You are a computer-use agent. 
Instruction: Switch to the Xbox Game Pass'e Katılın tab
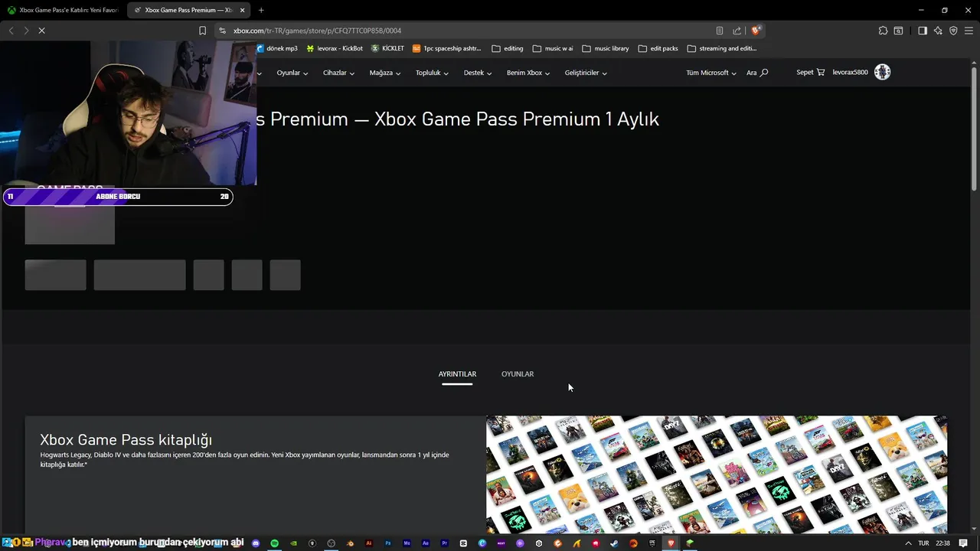[63, 10]
